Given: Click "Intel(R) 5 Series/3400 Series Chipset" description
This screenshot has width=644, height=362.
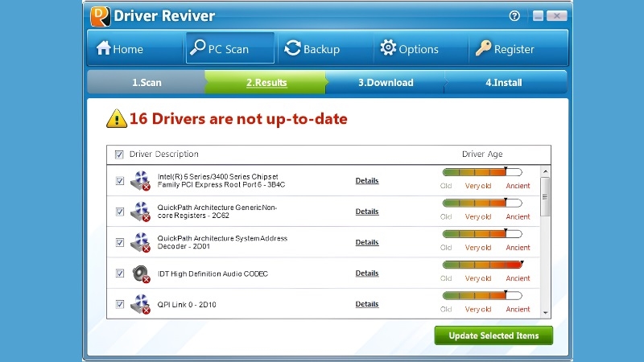Looking at the screenshot, I should (x=221, y=180).
